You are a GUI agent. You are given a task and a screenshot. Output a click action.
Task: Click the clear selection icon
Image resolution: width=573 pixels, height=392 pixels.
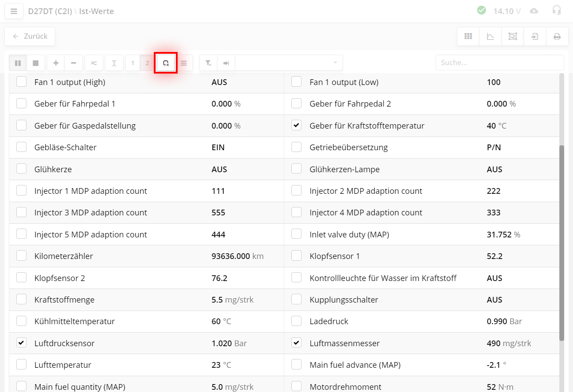166,63
